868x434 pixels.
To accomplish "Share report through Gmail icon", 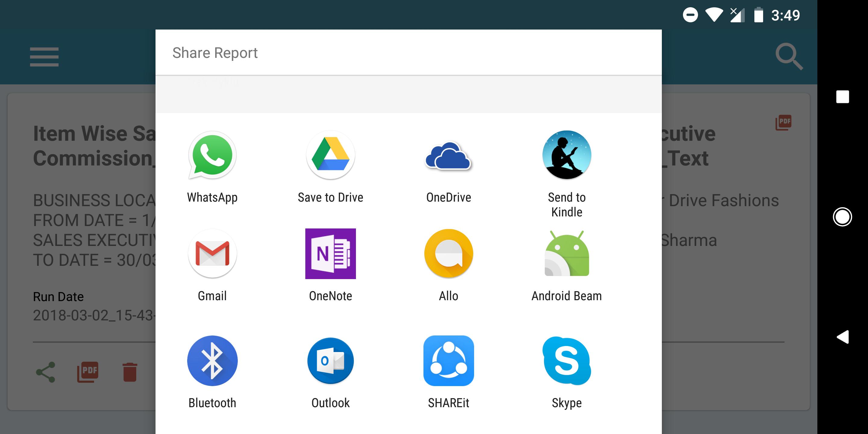I will click(x=212, y=253).
